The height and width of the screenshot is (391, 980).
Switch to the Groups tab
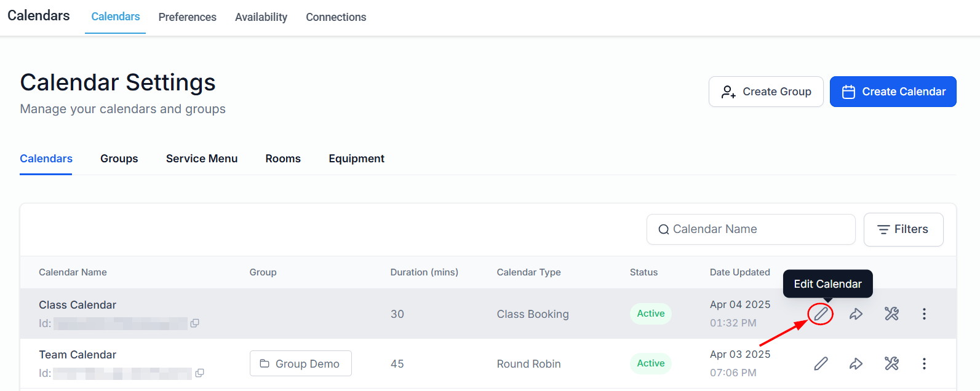point(119,159)
